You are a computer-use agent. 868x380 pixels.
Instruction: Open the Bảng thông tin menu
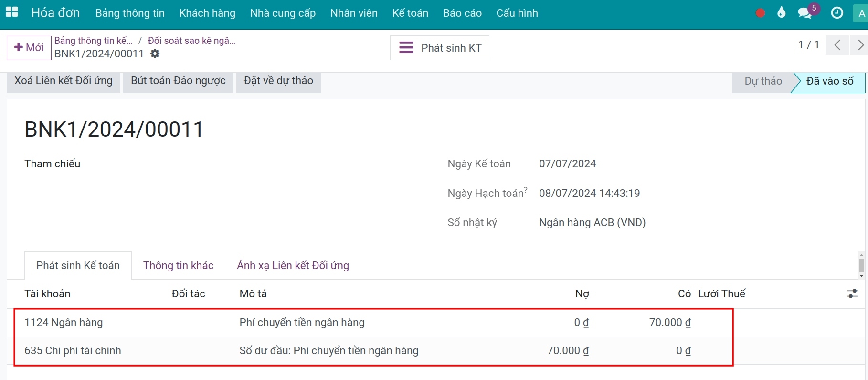130,13
